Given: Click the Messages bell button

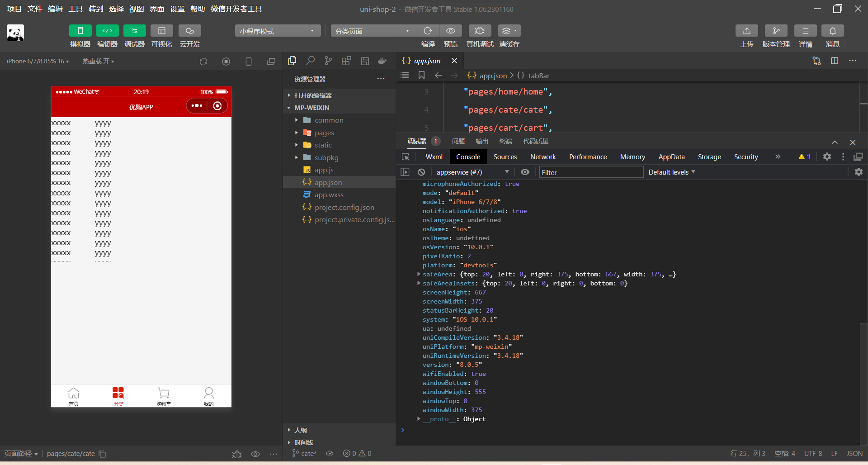Looking at the screenshot, I should tap(832, 31).
